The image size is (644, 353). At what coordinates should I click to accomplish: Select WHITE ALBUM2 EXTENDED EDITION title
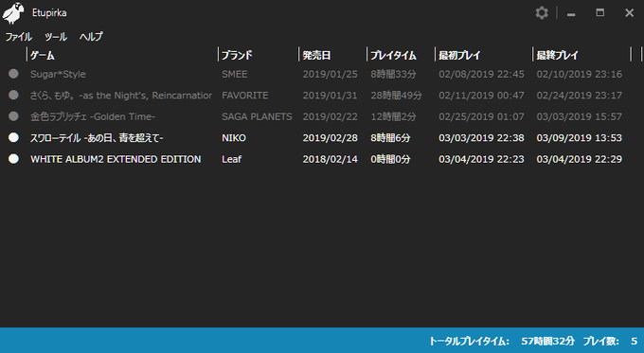[116, 159]
